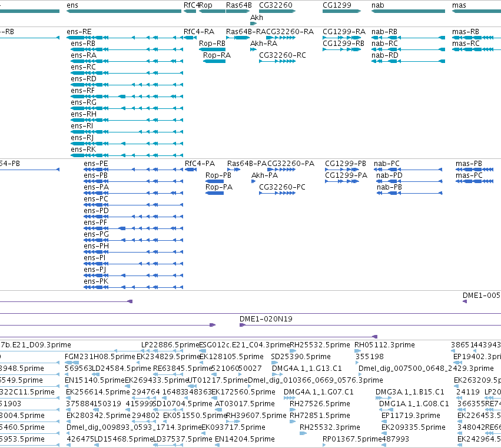Select the nab-PD protein label
Viewport: 501px width, 448px height.
(x=389, y=175)
